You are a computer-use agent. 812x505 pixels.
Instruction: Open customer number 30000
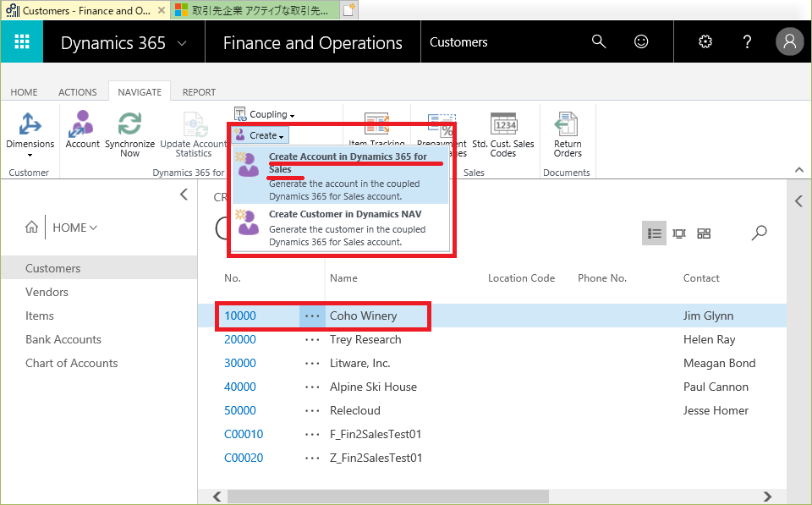coord(239,364)
